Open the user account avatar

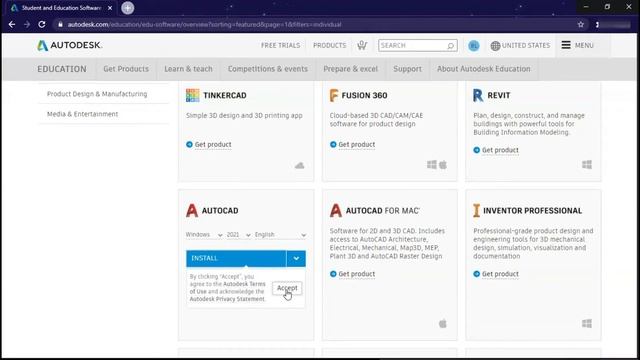click(473, 46)
